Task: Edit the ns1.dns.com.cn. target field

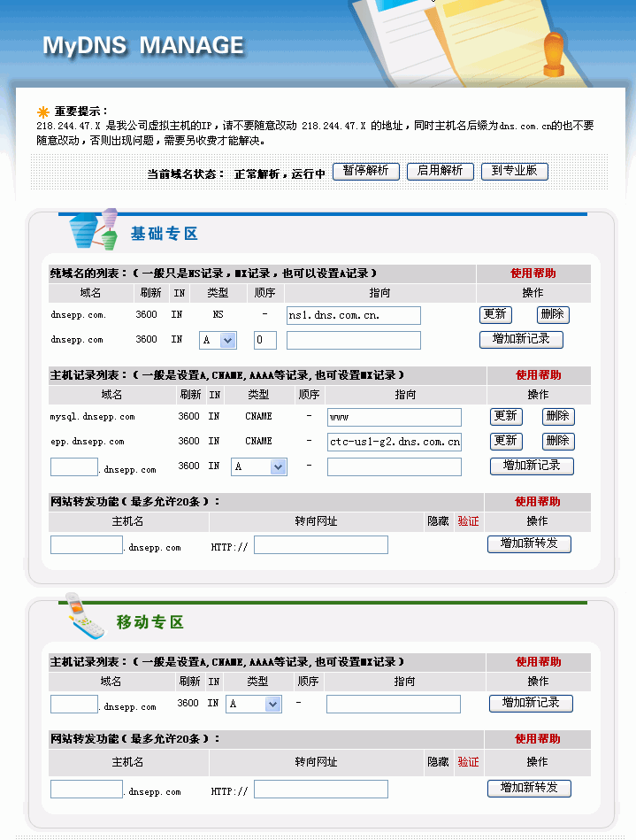Action: point(354,315)
